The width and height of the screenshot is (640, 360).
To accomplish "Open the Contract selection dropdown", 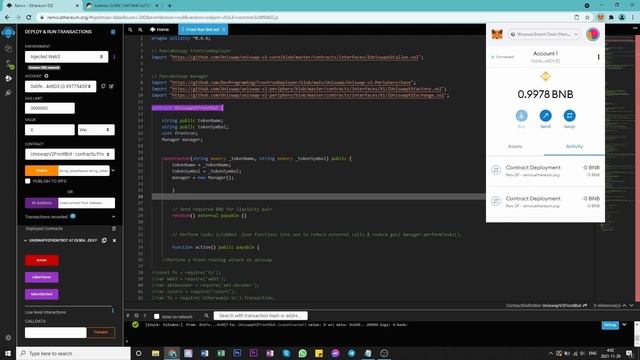I will (70, 154).
